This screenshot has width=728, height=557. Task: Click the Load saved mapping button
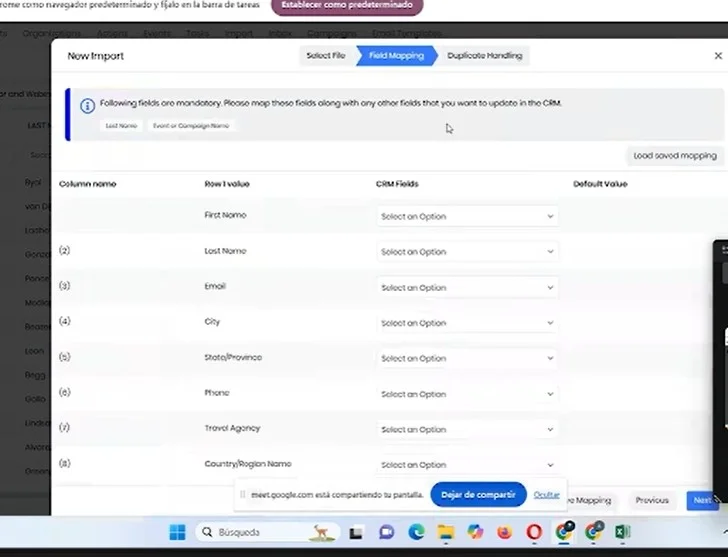pyautogui.click(x=675, y=156)
